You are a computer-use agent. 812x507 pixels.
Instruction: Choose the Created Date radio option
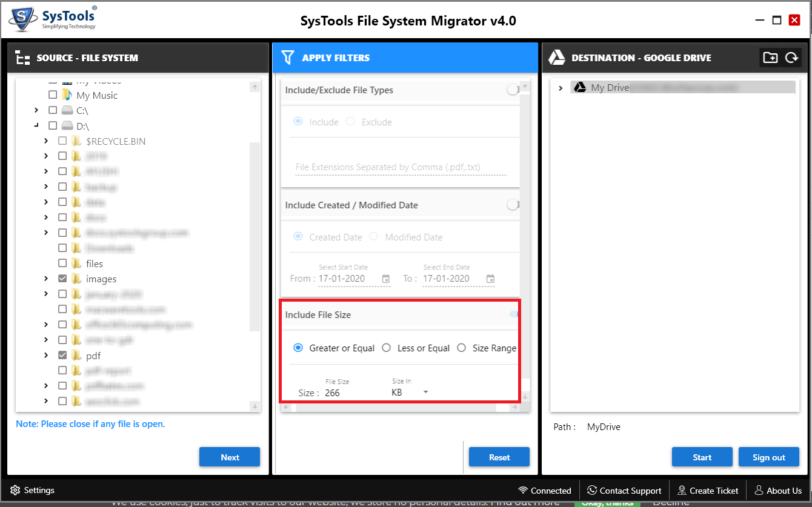[x=298, y=237]
